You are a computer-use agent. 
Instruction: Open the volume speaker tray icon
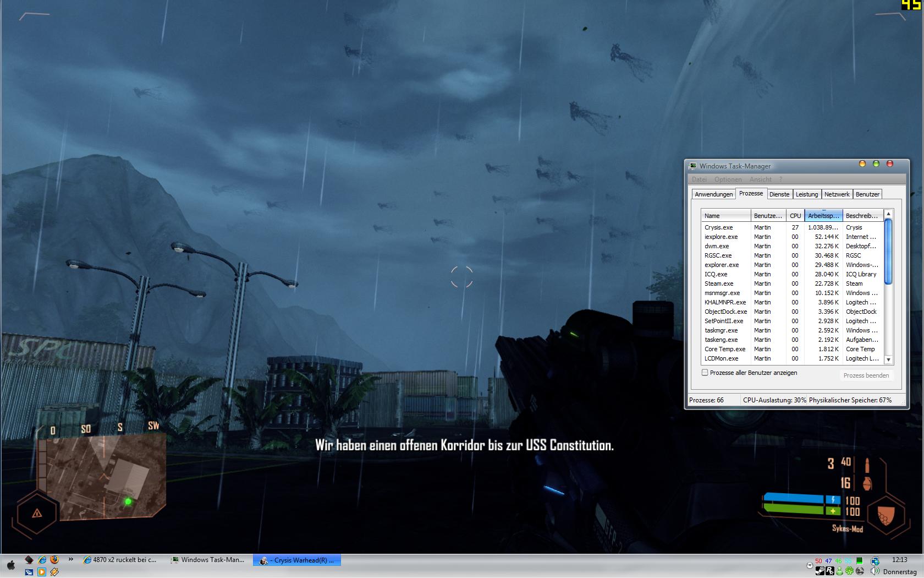(x=875, y=571)
